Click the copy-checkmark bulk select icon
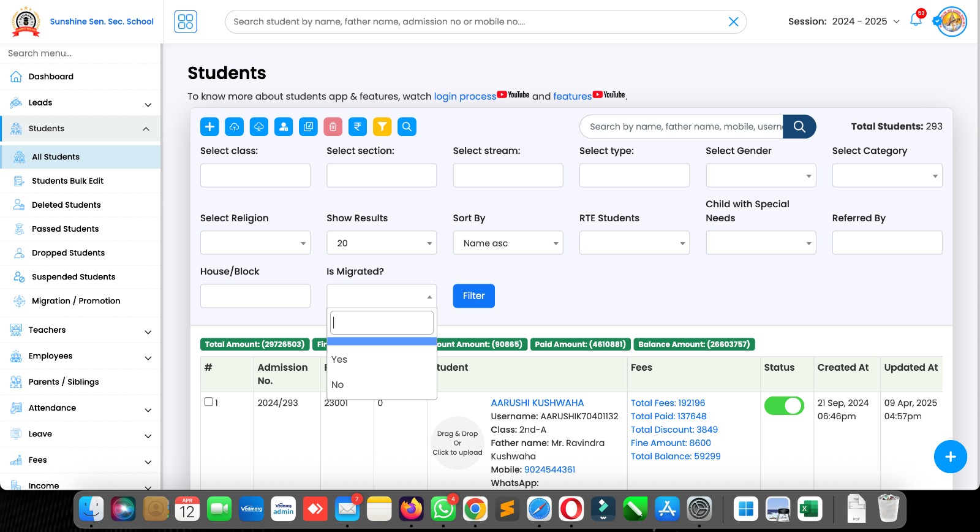 point(308,127)
